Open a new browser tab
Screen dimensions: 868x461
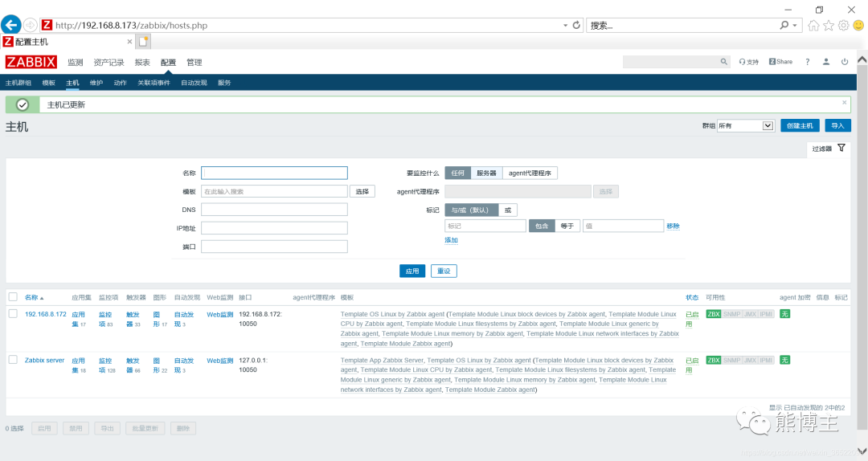(143, 42)
